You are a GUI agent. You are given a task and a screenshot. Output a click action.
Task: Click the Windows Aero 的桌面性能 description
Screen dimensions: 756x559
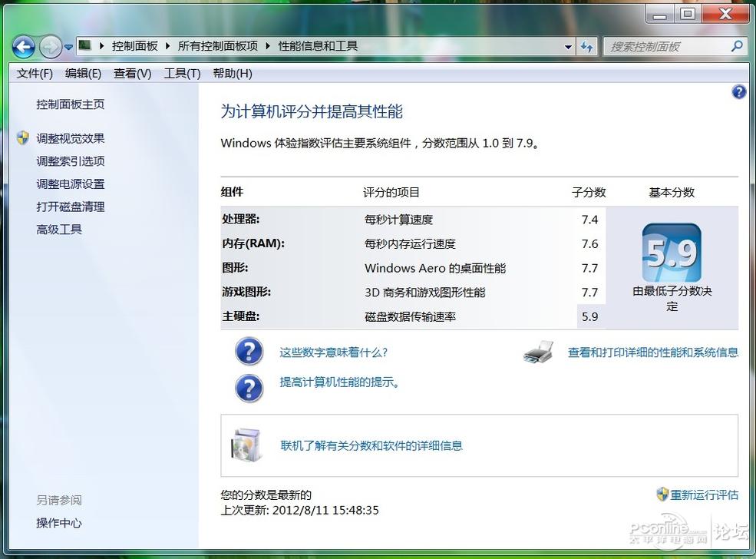pos(435,268)
